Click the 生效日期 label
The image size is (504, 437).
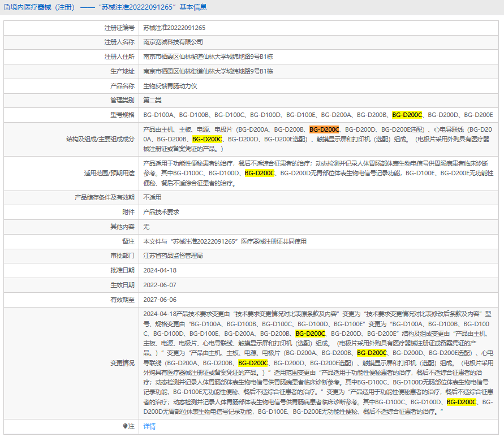[x=122, y=285]
